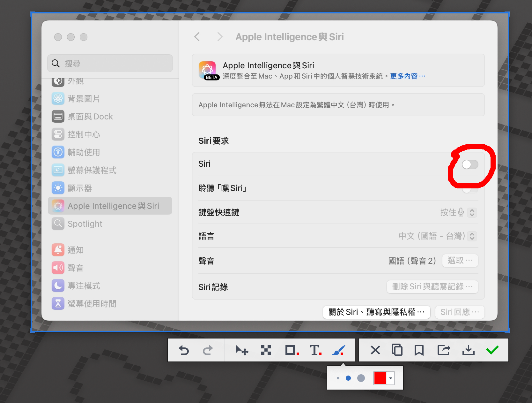Cancel capture with the X icon
The image size is (532, 403).
(x=375, y=350)
